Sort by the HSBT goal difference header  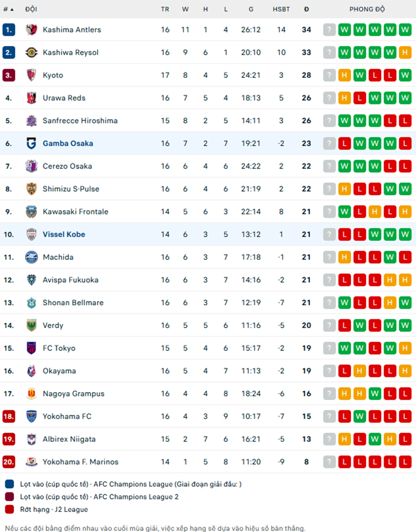click(282, 9)
